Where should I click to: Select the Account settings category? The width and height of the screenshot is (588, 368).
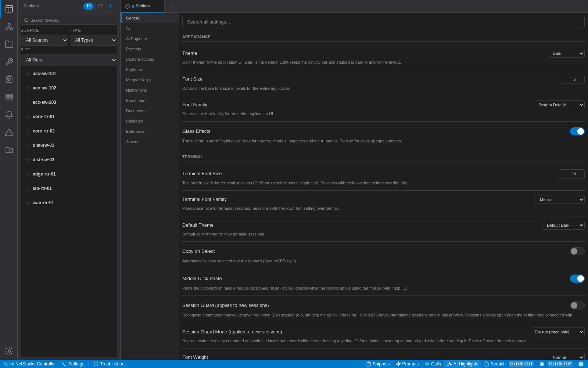[150, 142]
